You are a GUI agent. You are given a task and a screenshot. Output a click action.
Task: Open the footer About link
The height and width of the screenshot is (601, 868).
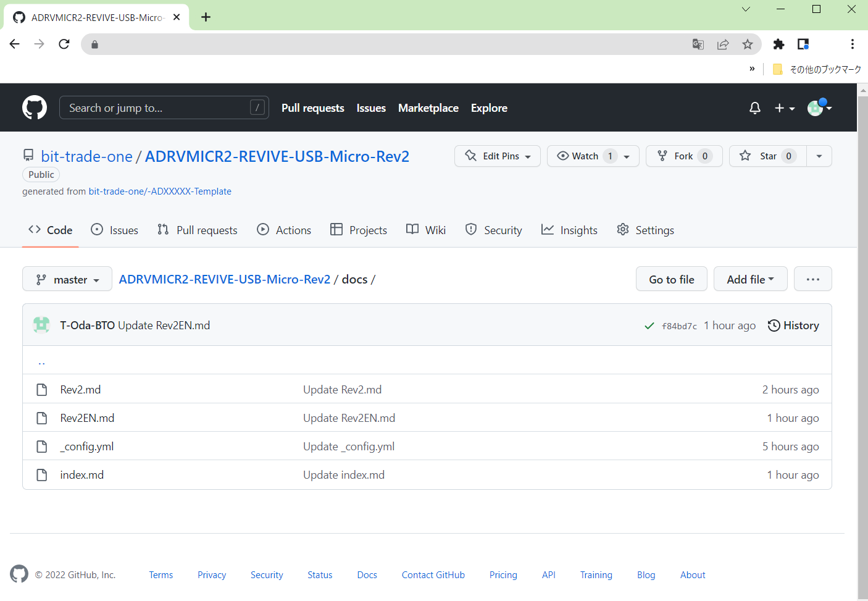click(693, 574)
